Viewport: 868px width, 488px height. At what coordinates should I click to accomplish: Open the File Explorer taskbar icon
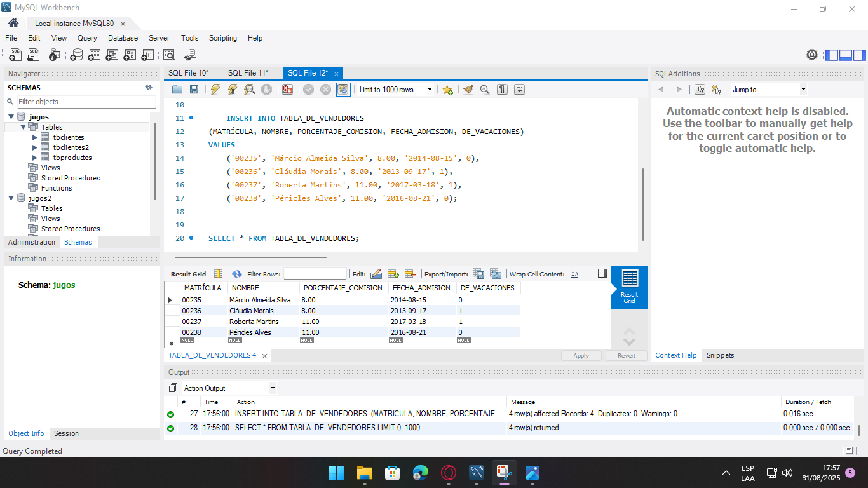point(364,473)
